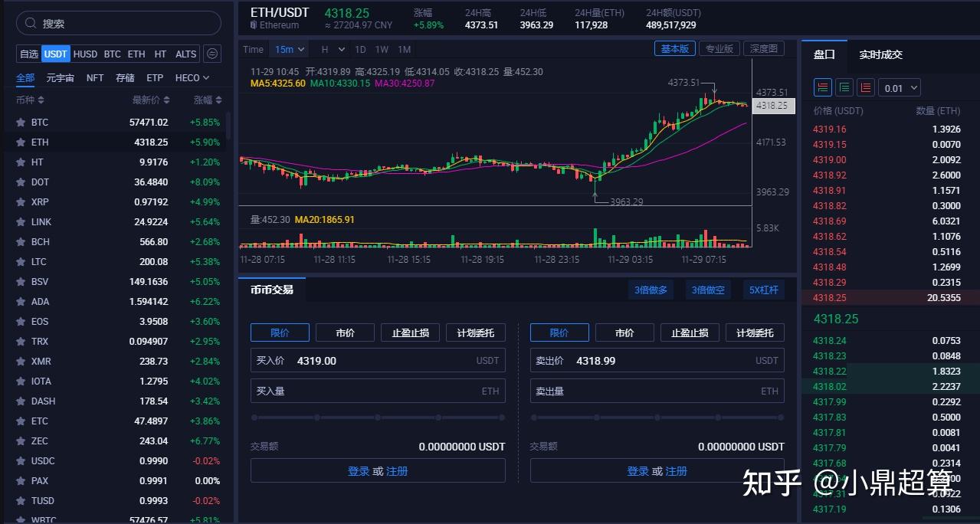Viewport: 980px width, 524px height.
Task: Favorite HT with its star icon
Action: (20, 162)
